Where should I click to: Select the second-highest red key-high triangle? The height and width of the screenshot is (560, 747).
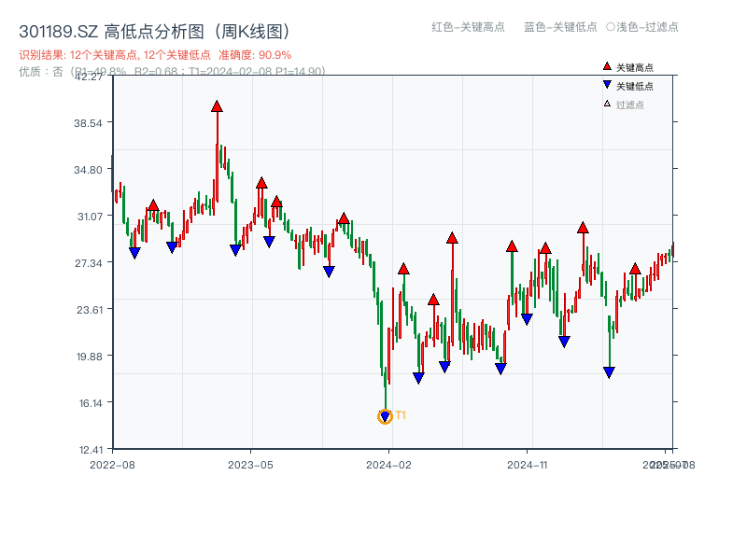(x=261, y=183)
